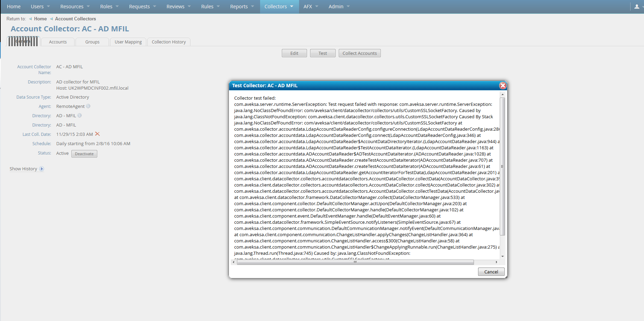Click Cancel in the Test Collector dialog

(x=491, y=272)
